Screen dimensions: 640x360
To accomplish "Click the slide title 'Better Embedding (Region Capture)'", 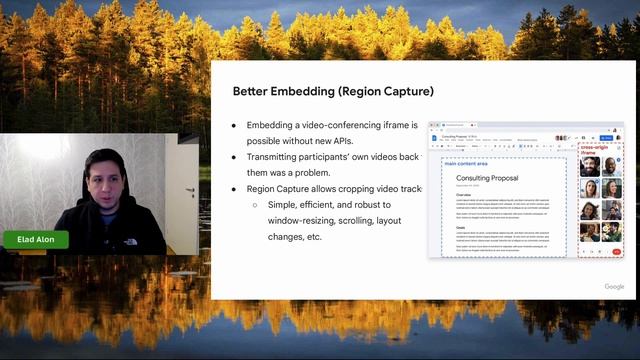I will (333, 91).
